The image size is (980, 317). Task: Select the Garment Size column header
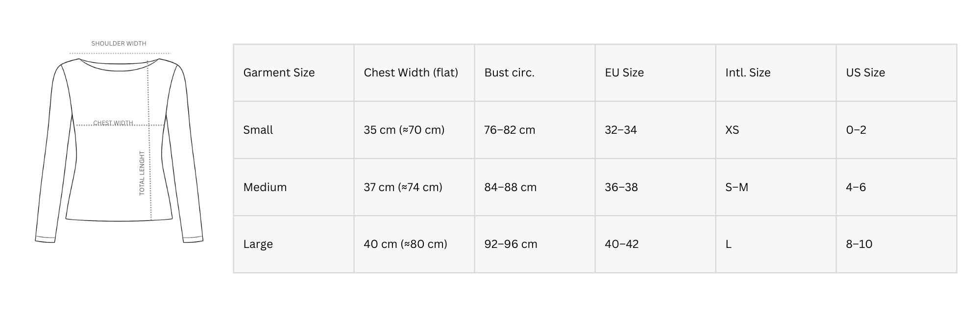[x=279, y=73]
